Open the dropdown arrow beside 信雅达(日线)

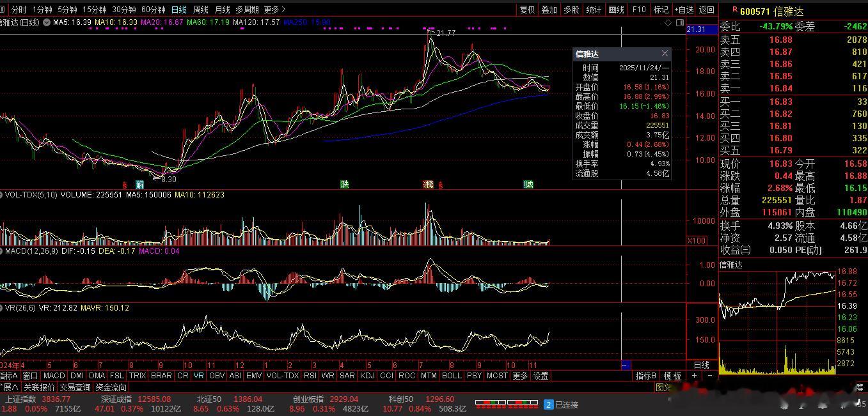point(47,22)
